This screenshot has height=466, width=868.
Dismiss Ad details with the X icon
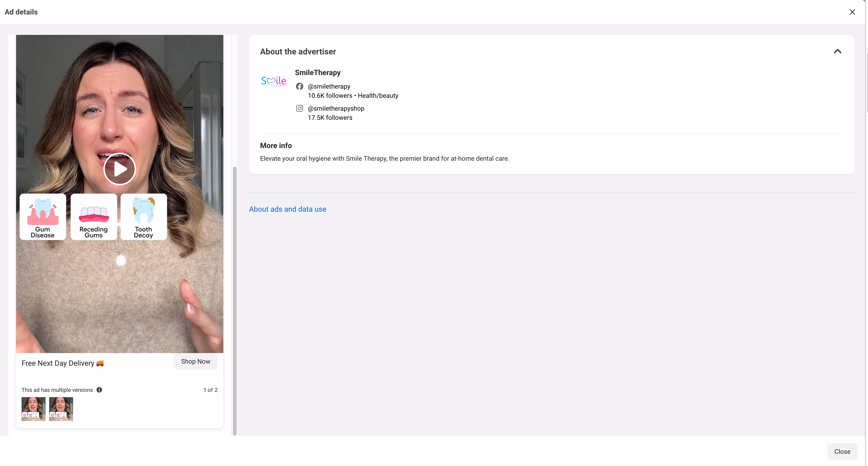pyautogui.click(x=853, y=12)
